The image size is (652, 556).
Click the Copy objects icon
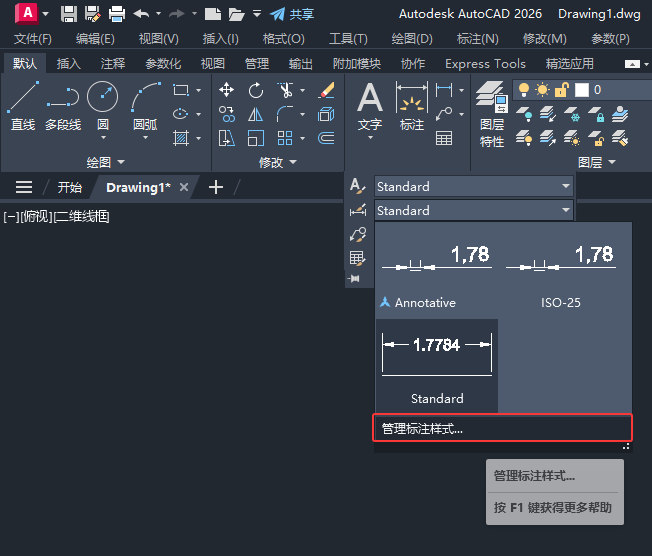227,114
